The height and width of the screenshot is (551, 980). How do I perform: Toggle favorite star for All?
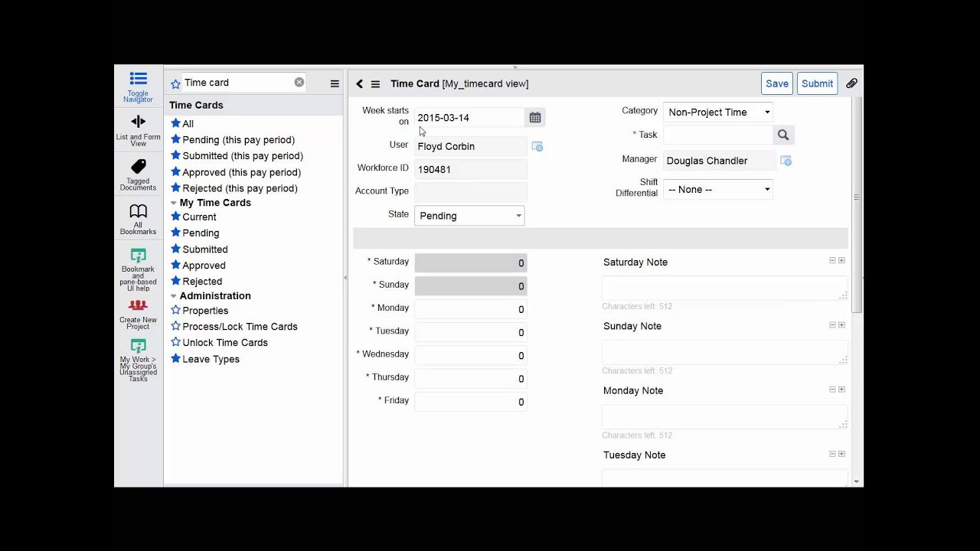tap(175, 123)
